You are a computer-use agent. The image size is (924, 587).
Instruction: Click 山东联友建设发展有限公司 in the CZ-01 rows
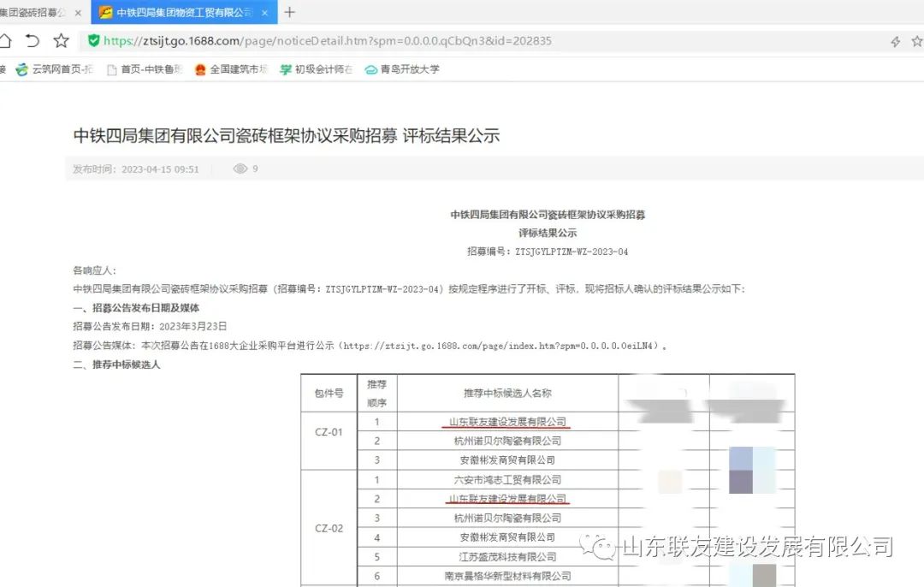pos(507,422)
